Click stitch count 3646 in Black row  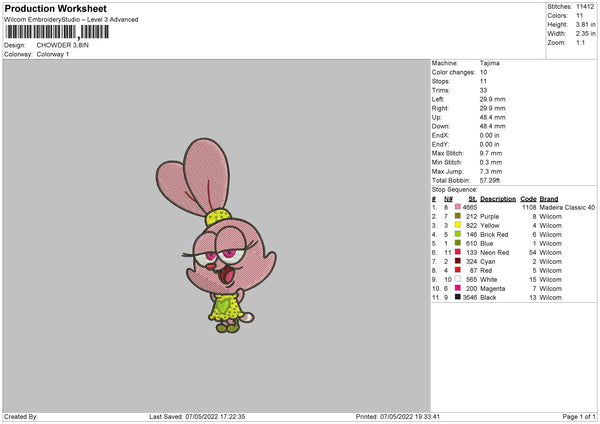pos(470,297)
